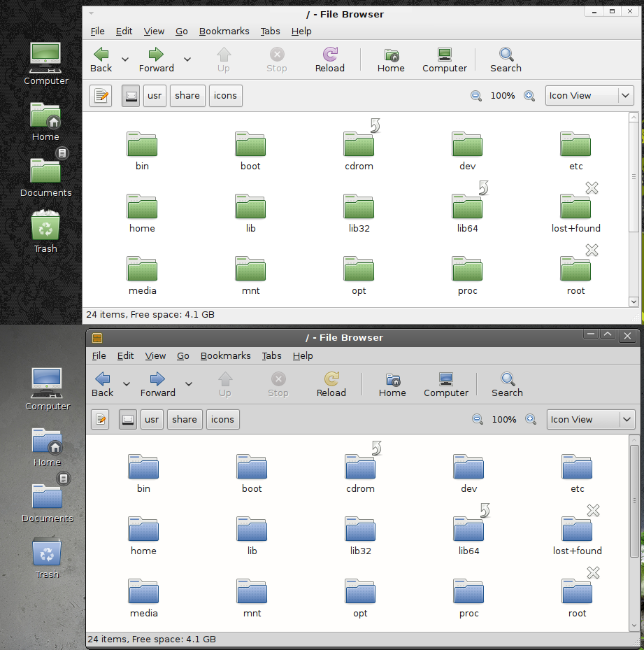Click status bar text in bottom window
This screenshot has height=650, width=644.
point(152,640)
